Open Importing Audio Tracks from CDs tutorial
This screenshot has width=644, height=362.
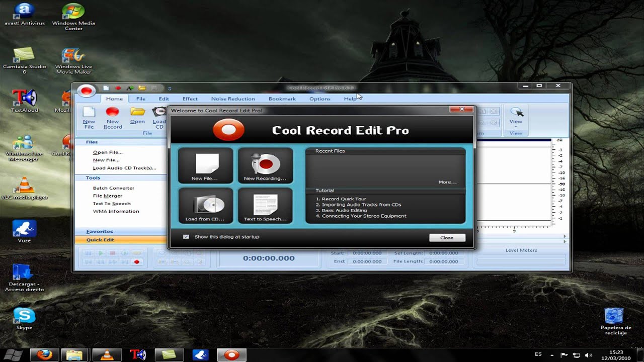pos(358,205)
